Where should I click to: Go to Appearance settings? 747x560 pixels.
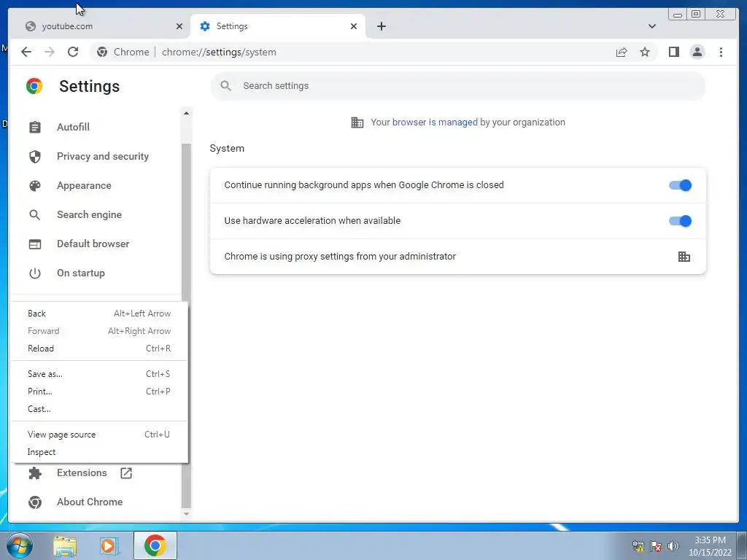84,186
